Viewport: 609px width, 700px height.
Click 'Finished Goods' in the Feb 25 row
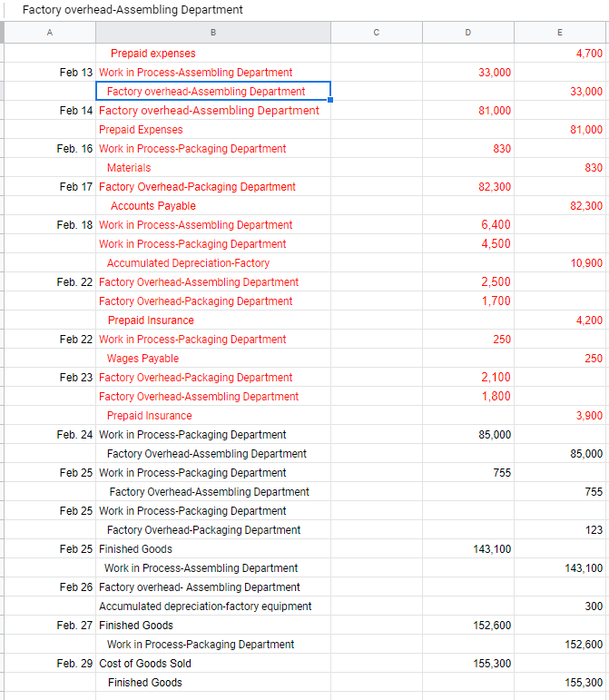point(213,548)
